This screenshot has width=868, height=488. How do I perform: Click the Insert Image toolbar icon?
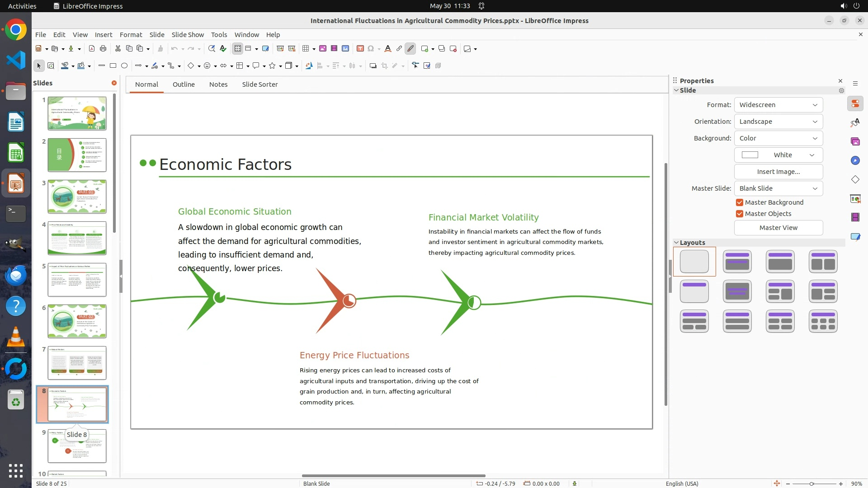323,49
